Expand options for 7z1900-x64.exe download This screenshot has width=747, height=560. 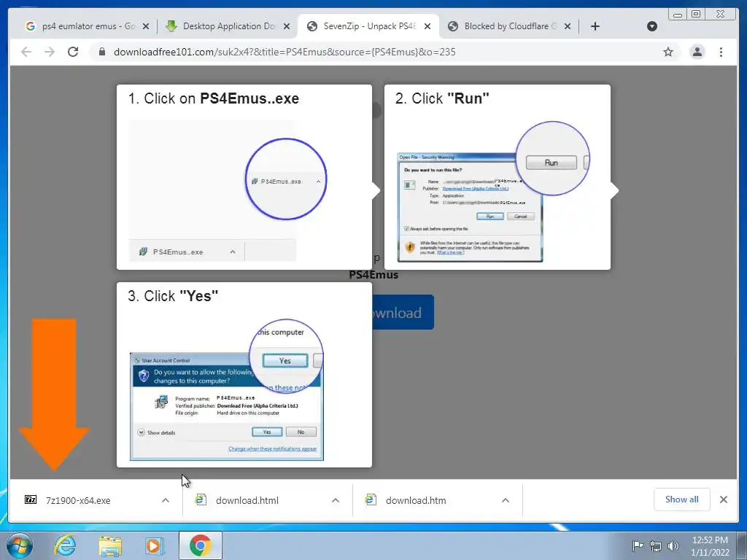pyautogui.click(x=166, y=500)
